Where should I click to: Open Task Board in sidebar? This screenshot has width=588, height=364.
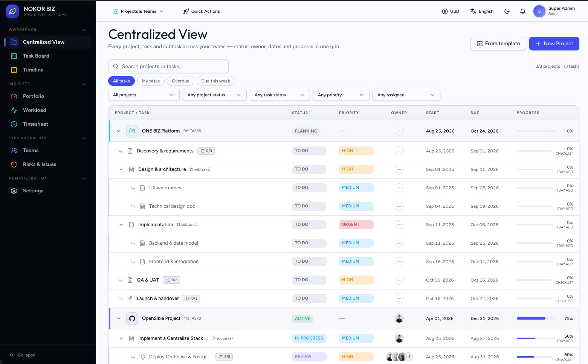pyautogui.click(x=47, y=56)
